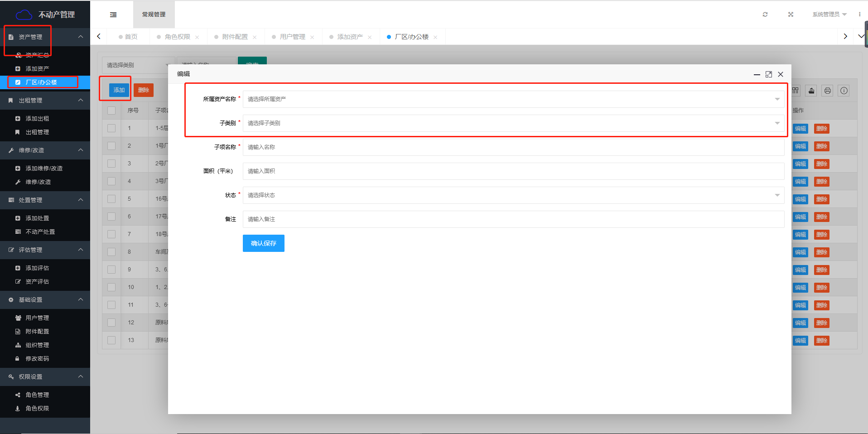
Task: Click the refresh icon in header
Action: pos(765,14)
